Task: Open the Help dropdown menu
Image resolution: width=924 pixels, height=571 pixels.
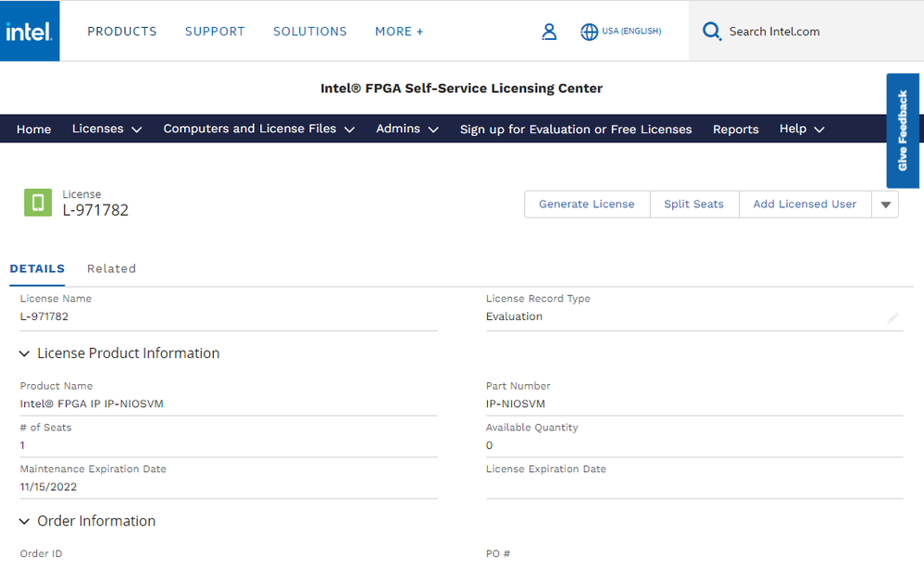Action: pyautogui.click(x=801, y=129)
